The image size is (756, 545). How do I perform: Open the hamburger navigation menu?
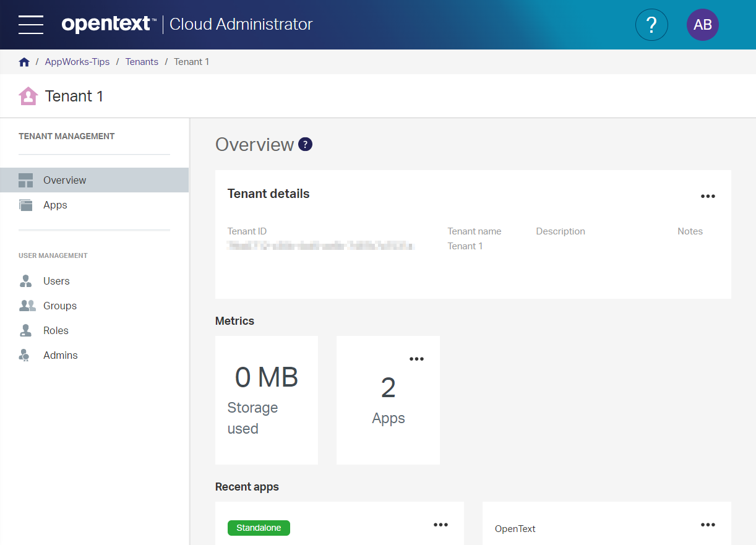tap(31, 25)
